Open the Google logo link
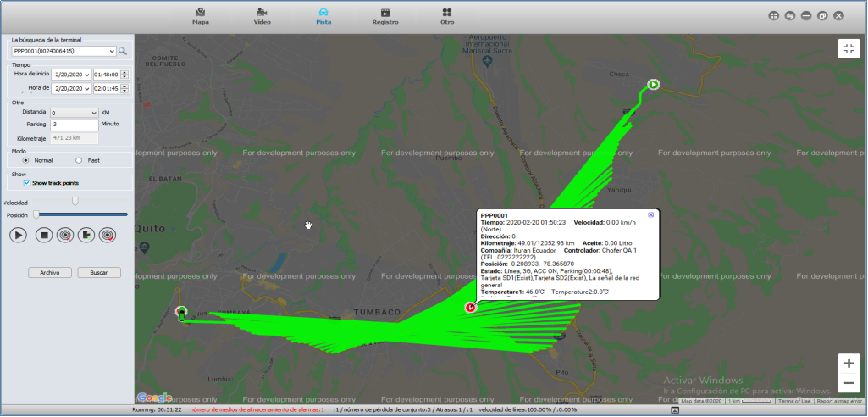Image resolution: width=868 pixels, height=417 pixels. coord(154,398)
